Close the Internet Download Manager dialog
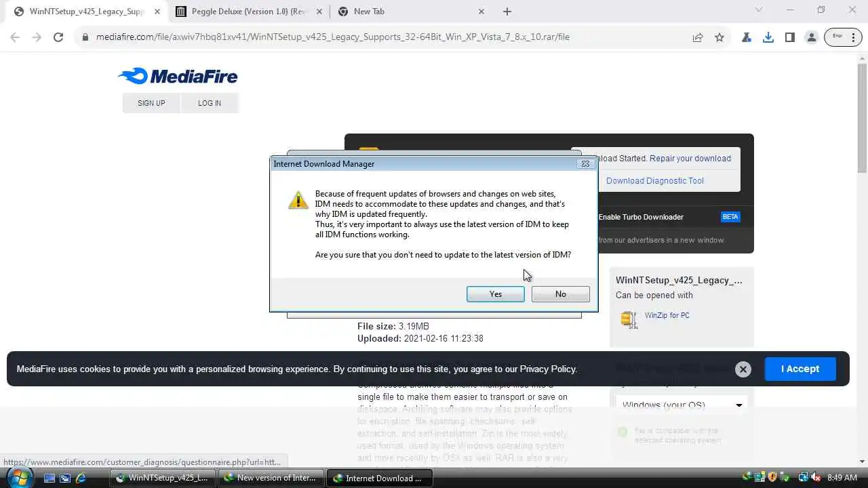868x488 pixels. pyautogui.click(x=585, y=163)
